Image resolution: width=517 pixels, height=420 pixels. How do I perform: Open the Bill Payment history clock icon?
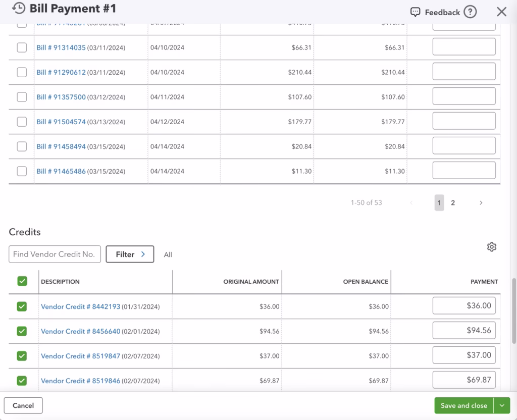[x=19, y=8]
